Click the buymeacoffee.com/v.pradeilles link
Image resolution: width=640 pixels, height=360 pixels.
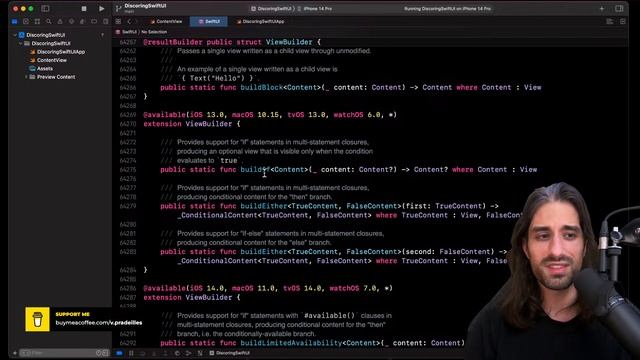pos(99,322)
